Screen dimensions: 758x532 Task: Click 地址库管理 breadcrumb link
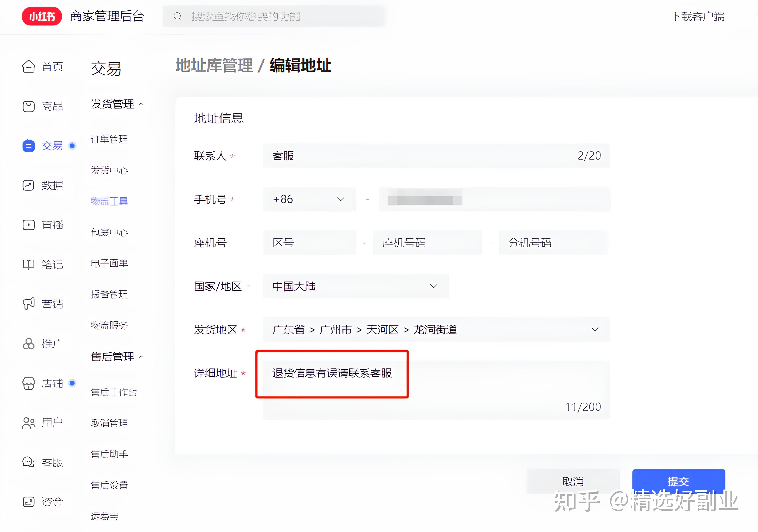214,65
